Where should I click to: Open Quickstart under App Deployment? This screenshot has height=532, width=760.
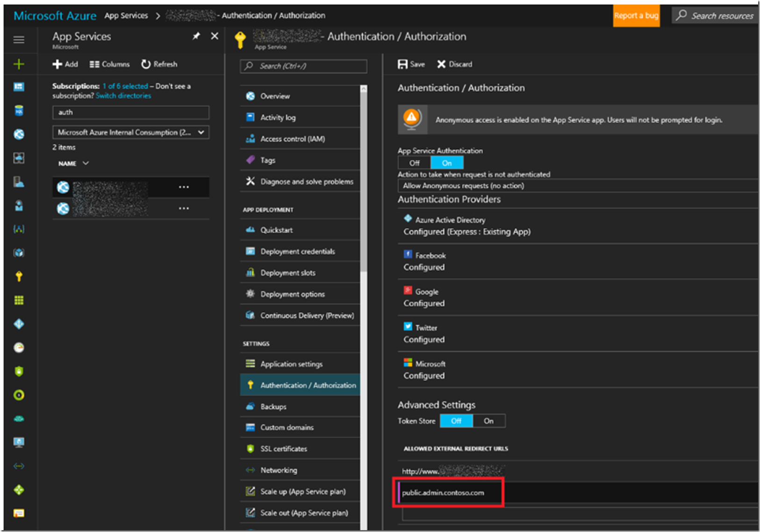300,230
